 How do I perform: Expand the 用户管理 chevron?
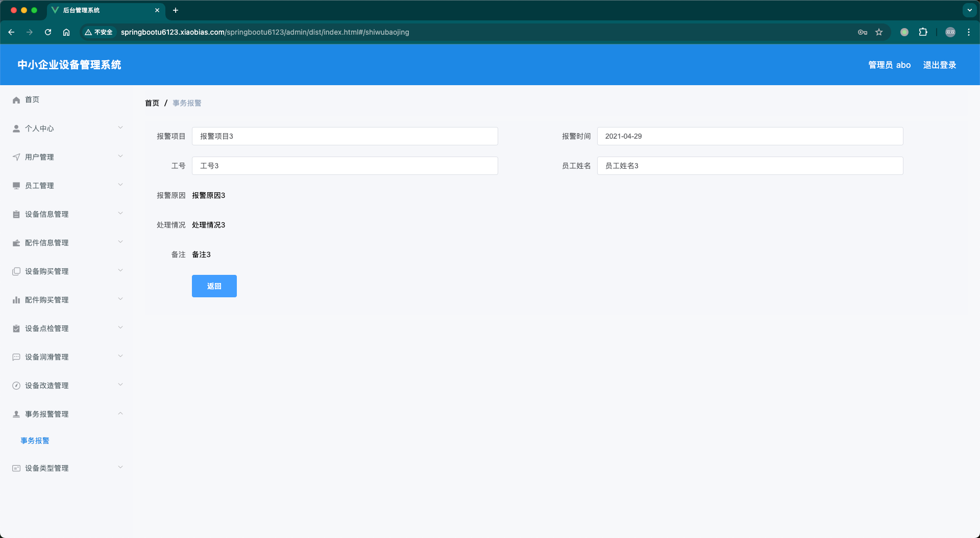pos(120,156)
